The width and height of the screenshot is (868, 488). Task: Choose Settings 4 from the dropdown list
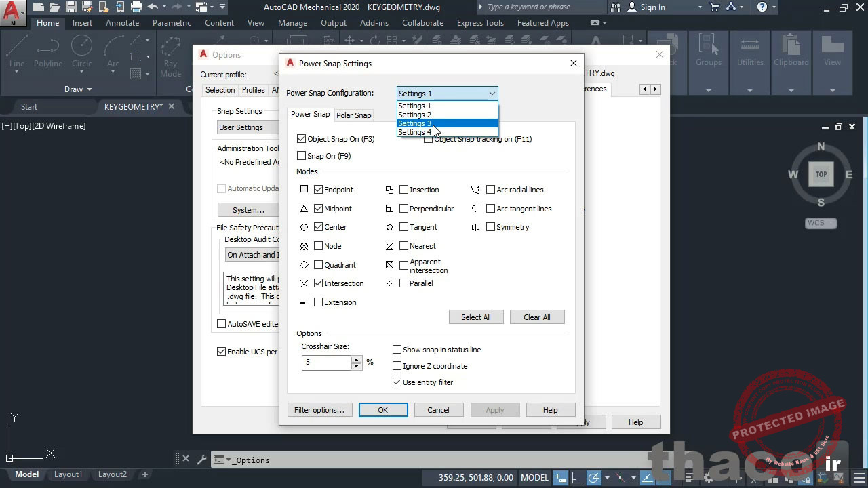[x=448, y=132]
